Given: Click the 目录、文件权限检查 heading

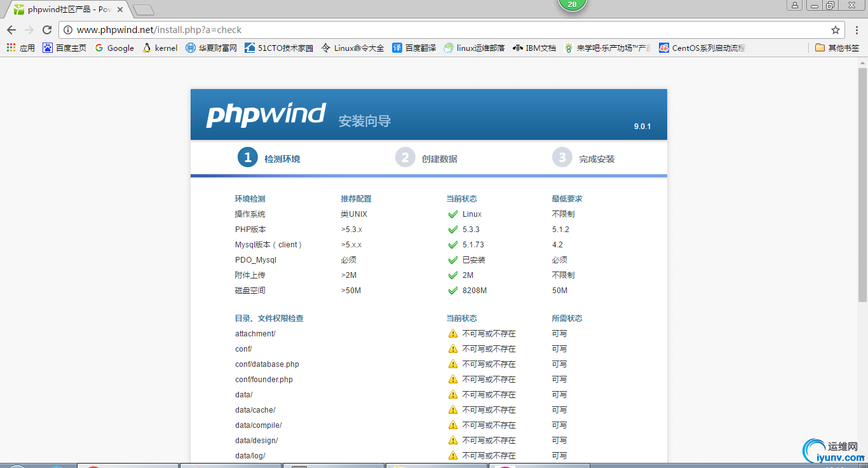Looking at the screenshot, I should 269,319.
